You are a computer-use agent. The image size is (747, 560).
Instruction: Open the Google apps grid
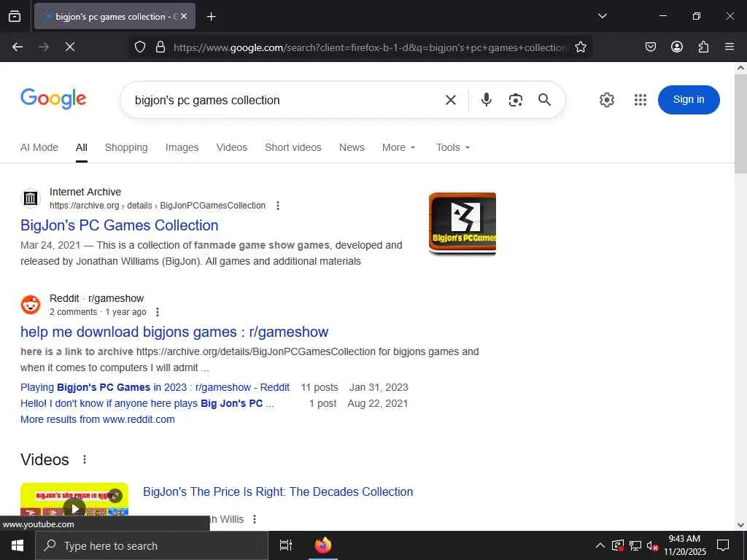[640, 99]
